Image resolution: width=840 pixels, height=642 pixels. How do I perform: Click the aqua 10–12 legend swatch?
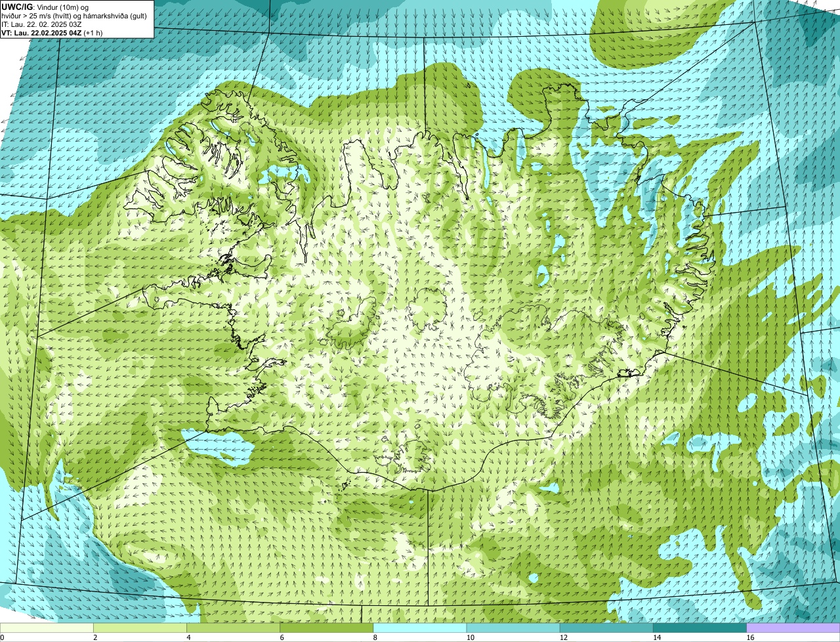pyautogui.click(x=513, y=628)
